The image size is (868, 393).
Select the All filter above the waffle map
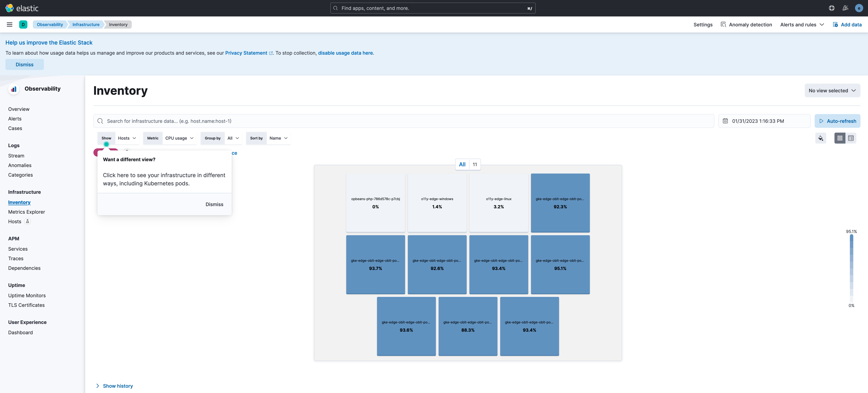(462, 164)
